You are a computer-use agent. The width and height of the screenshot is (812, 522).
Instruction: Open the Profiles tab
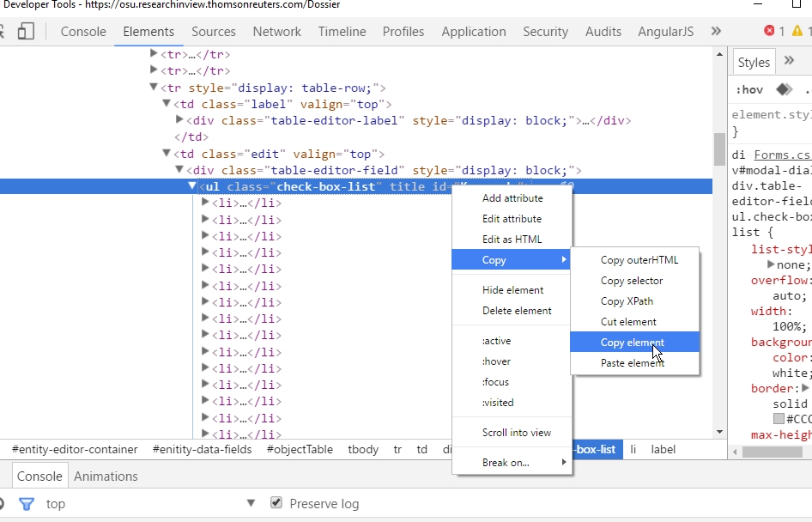403,32
